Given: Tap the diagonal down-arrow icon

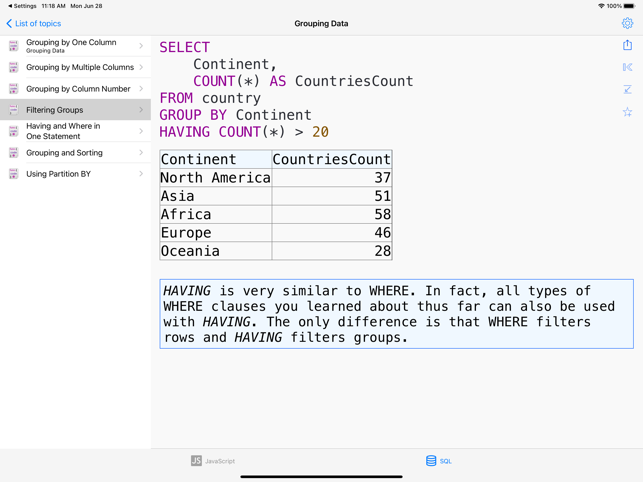Looking at the screenshot, I should click(x=627, y=90).
